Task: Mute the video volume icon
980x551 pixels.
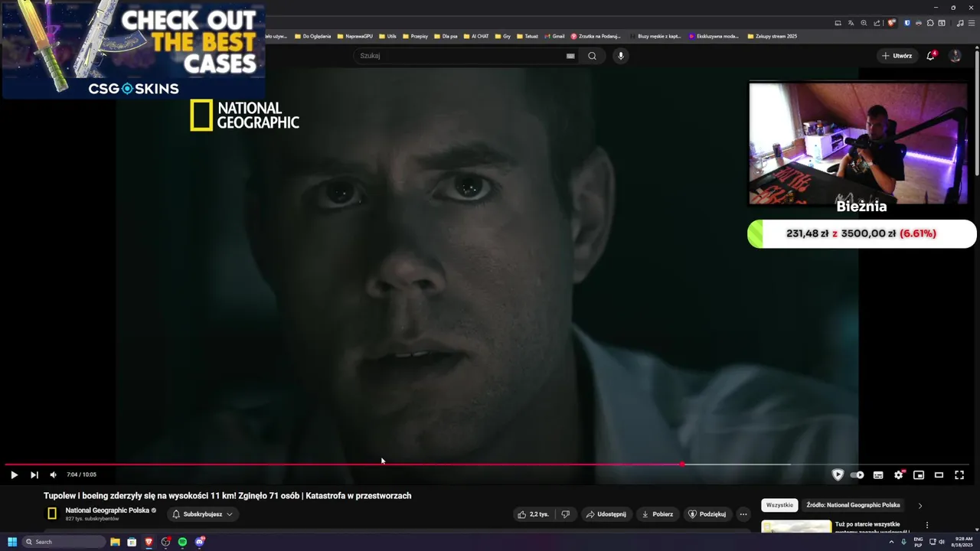Action: (53, 474)
